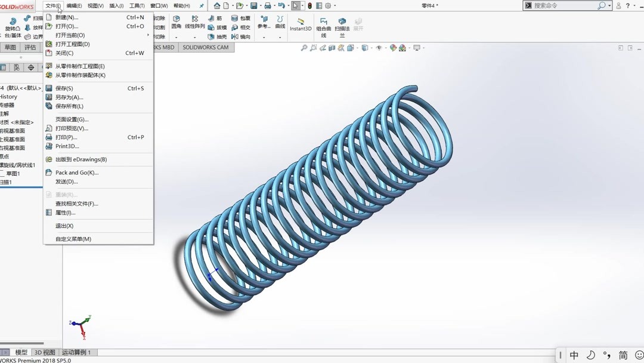Open the 线性阵列 linear pattern tool
The width and height of the screenshot is (644, 363).
tap(194, 24)
